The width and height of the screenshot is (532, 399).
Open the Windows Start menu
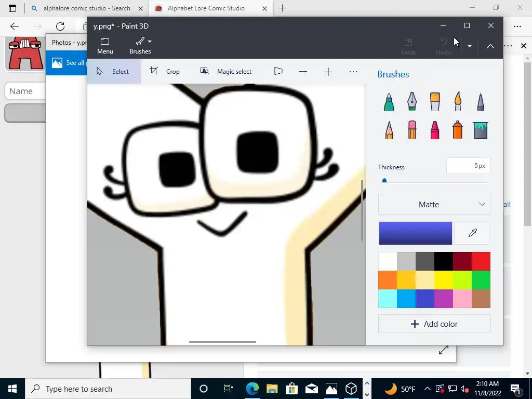point(12,389)
